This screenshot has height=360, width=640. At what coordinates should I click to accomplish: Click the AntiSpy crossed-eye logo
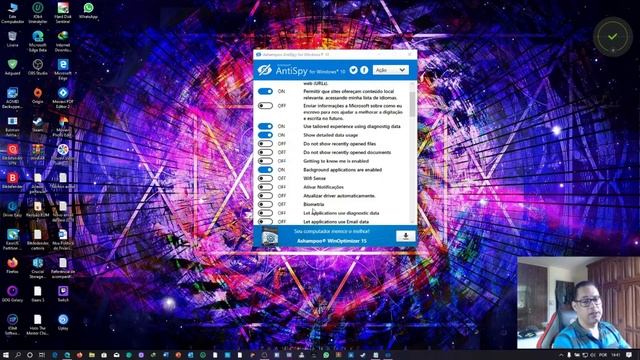(264, 70)
